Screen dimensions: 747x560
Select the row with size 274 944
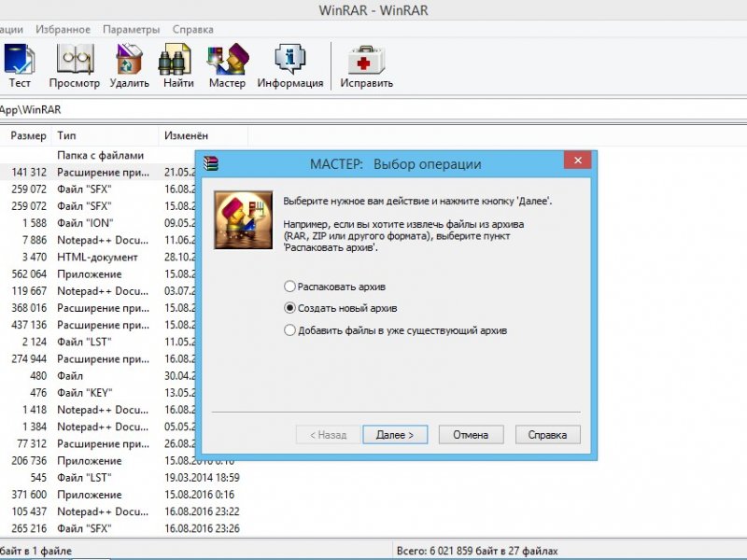(98, 358)
